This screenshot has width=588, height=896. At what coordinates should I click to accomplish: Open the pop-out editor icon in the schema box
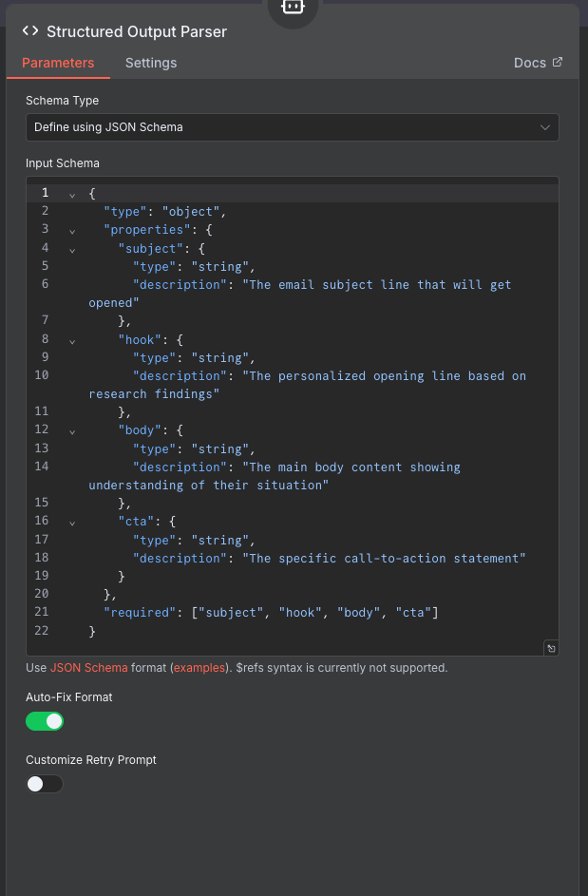pos(551,647)
